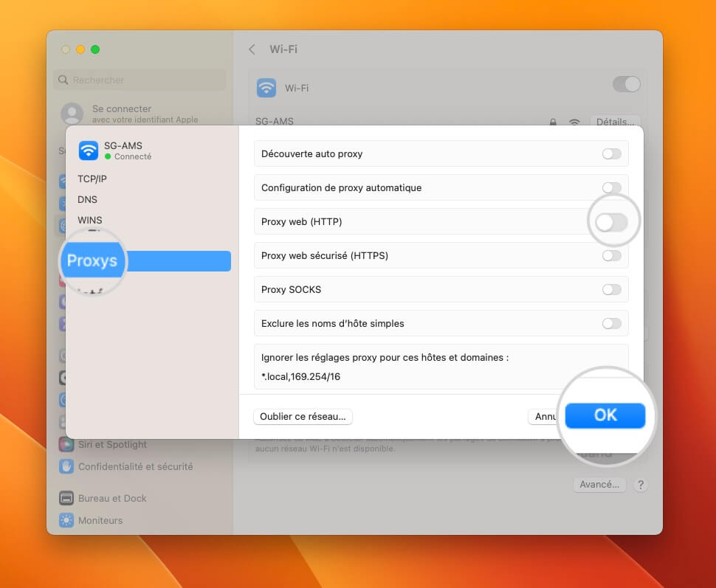The image size is (716, 588).
Task: Toggle Découverte auto proxy switch
Action: coord(611,154)
